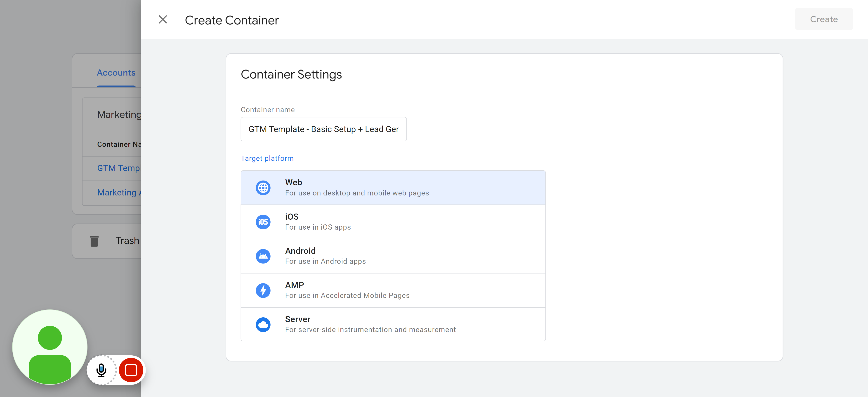
Task: Click the 'Container Na' column header
Action: coord(119,144)
